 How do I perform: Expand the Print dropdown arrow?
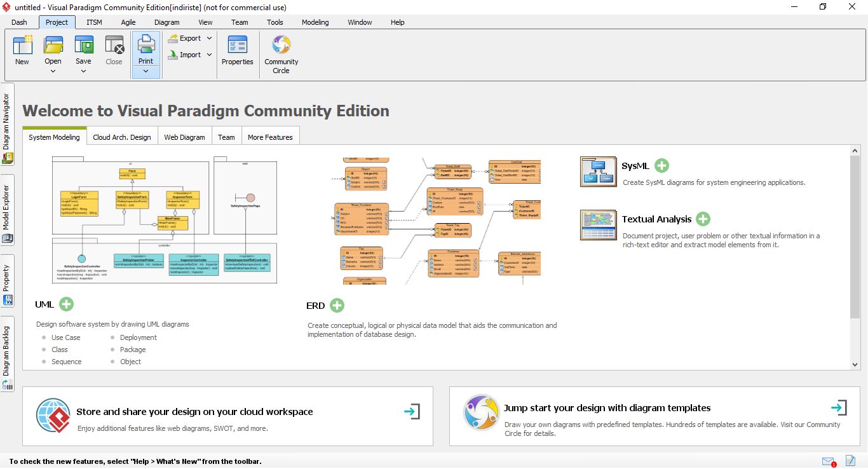146,71
